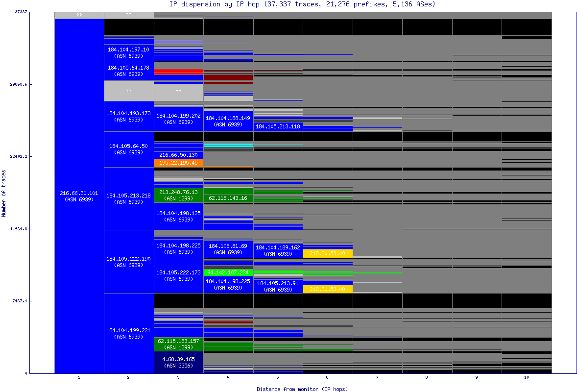Select the orange 195.22.195.45 block

click(179, 162)
